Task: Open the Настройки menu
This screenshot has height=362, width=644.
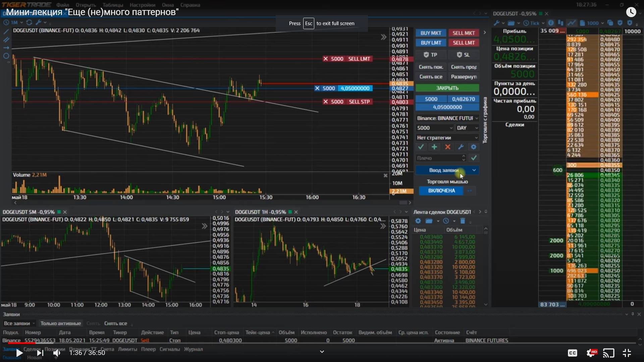Action: pos(142,5)
